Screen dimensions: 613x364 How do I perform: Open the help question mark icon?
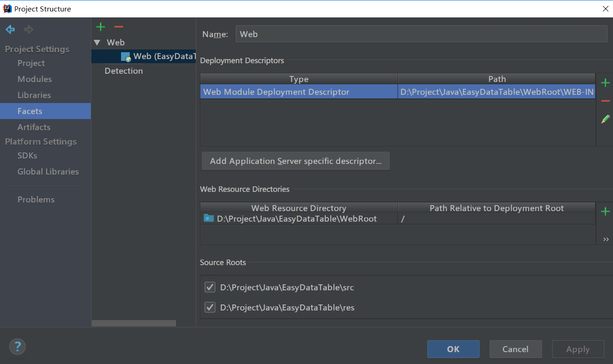(17, 346)
